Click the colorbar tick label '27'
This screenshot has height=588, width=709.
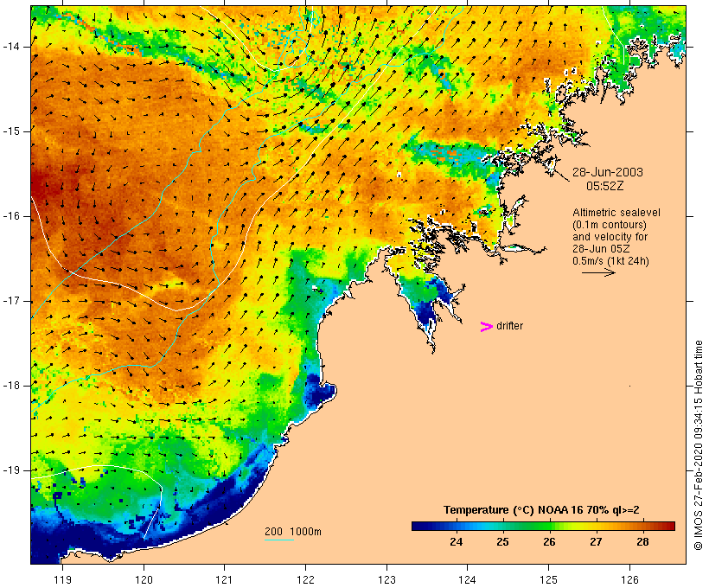pyautogui.click(x=596, y=541)
